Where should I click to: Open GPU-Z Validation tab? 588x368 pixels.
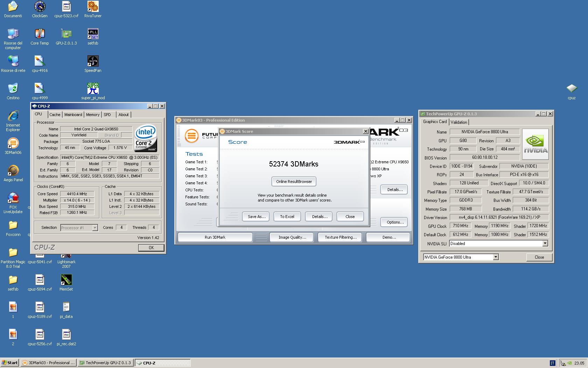(x=458, y=122)
